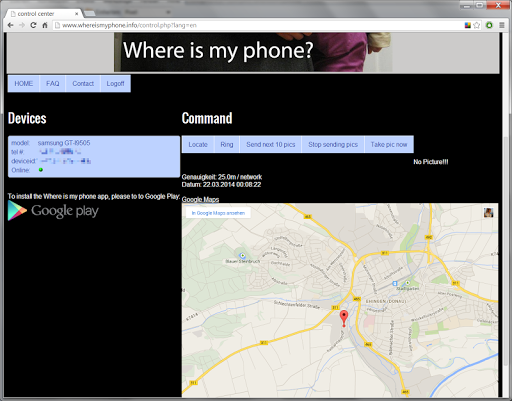Select the control center browser tab
512x401 pixels.
43,14
